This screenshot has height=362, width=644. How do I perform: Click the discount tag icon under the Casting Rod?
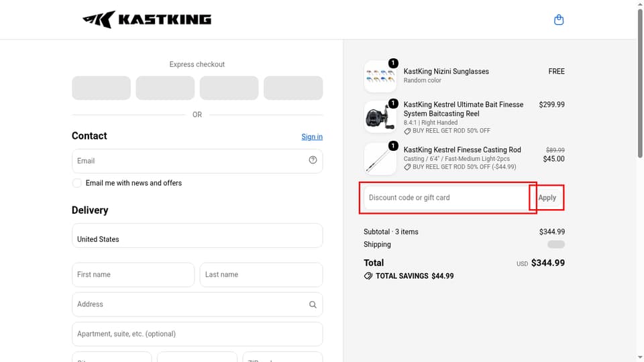(x=407, y=168)
